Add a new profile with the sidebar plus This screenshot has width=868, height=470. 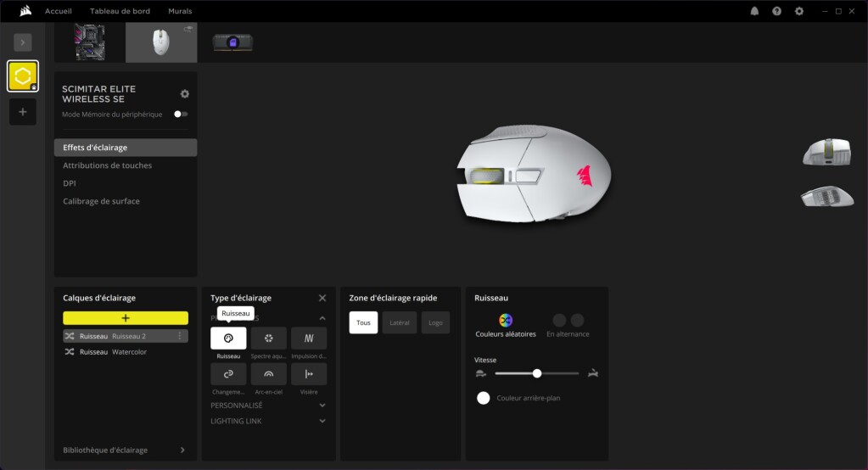click(x=23, y=112)
